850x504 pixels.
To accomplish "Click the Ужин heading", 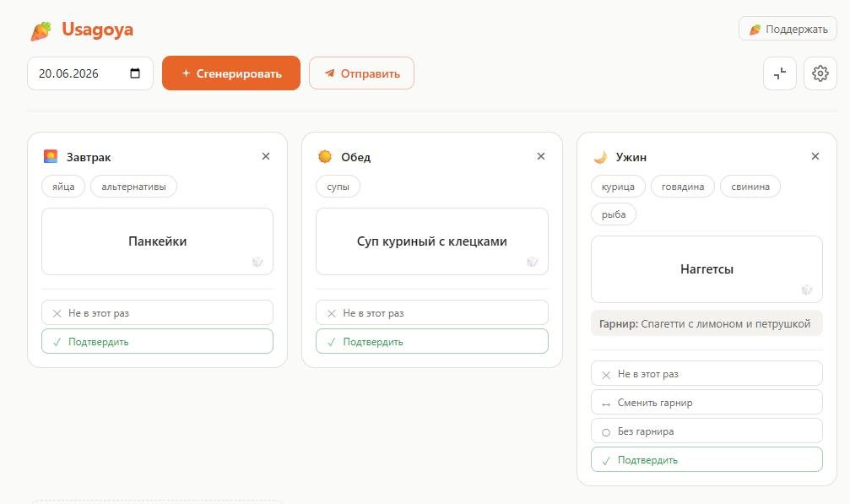I will tap(631, 157).
